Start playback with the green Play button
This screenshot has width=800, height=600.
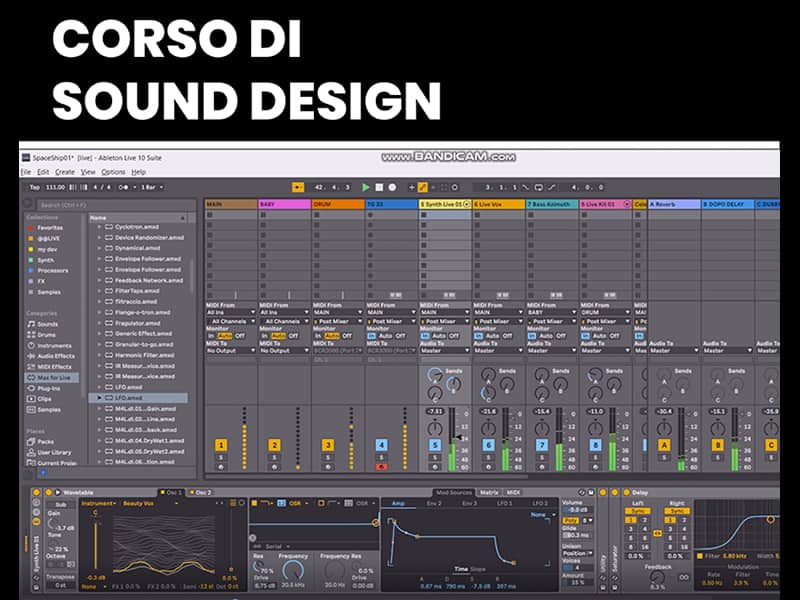365,187
